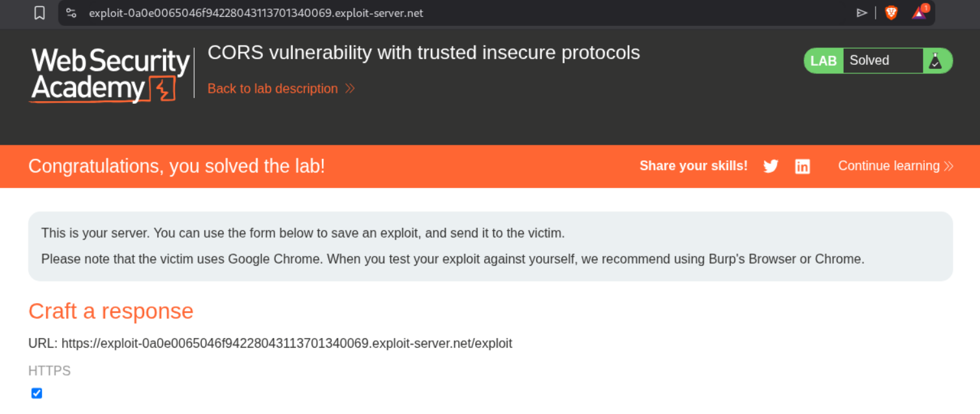Screen dimensions: 980x414
Task: Follow the Continue learning link
Action: 888,166
